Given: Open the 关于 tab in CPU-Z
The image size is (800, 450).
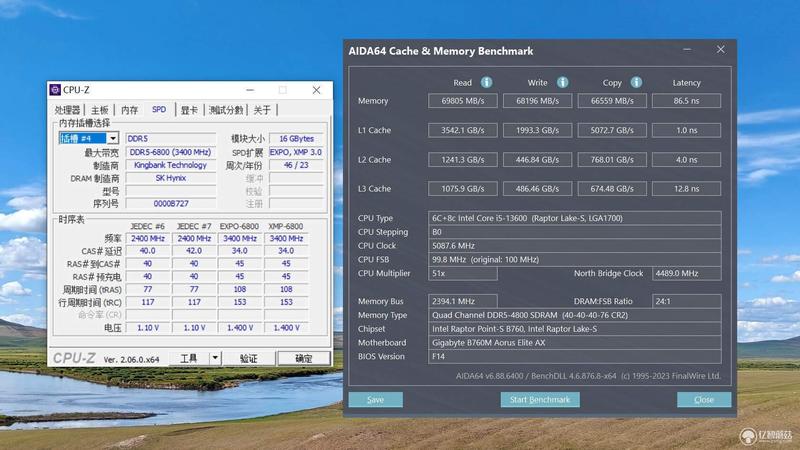Looking at the screenshot, I should (x=262, y=110).
